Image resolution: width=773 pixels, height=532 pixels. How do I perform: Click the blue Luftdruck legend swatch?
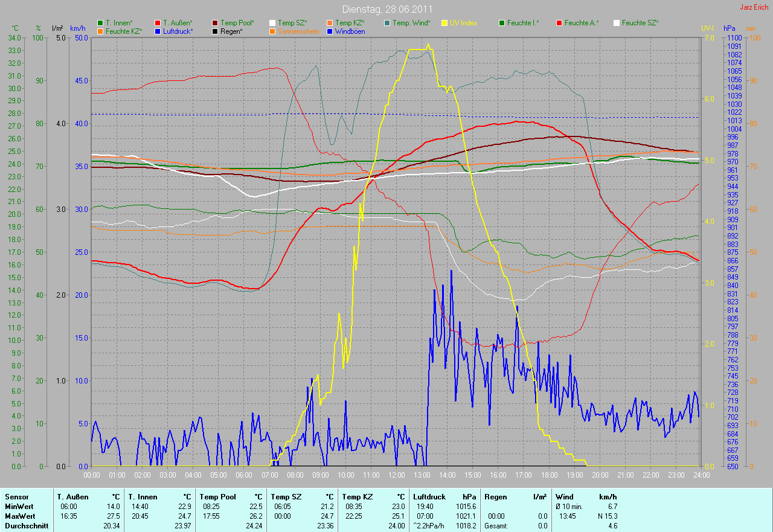tap(157, 31)
